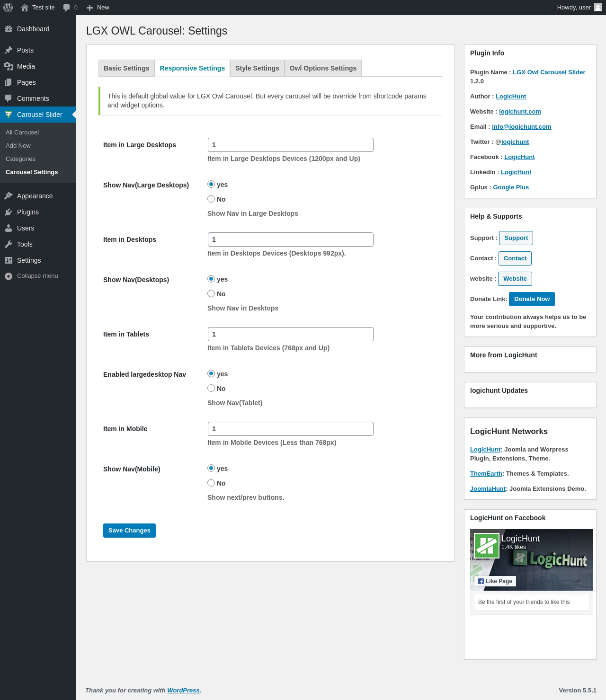Open the Test site home icon
This screenshot has width=606, height=700.
tap(25, 8)
